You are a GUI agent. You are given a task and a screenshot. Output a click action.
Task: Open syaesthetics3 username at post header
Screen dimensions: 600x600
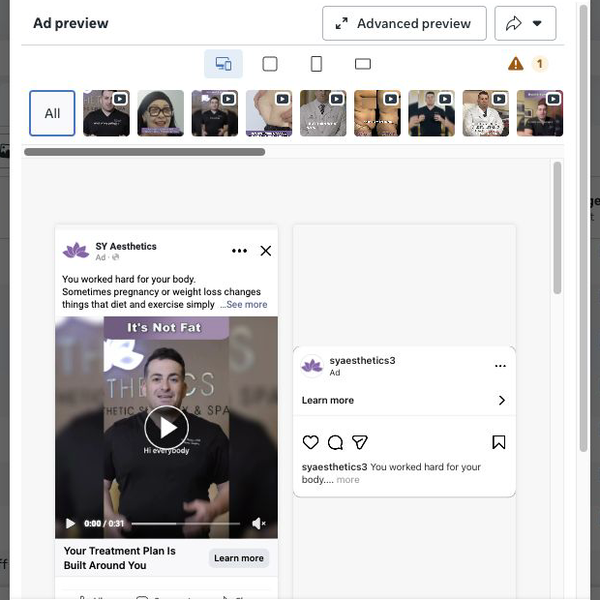[x=362, y=360]
